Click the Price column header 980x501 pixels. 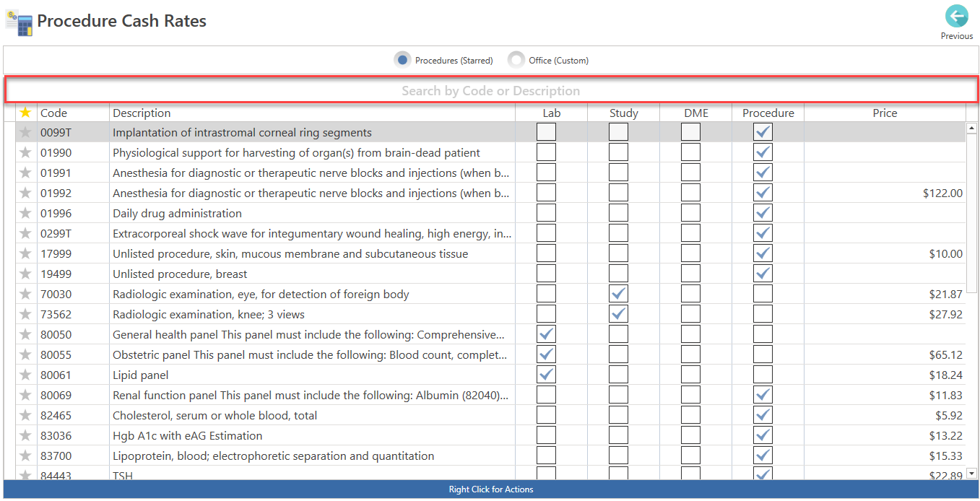coord(885,113)
